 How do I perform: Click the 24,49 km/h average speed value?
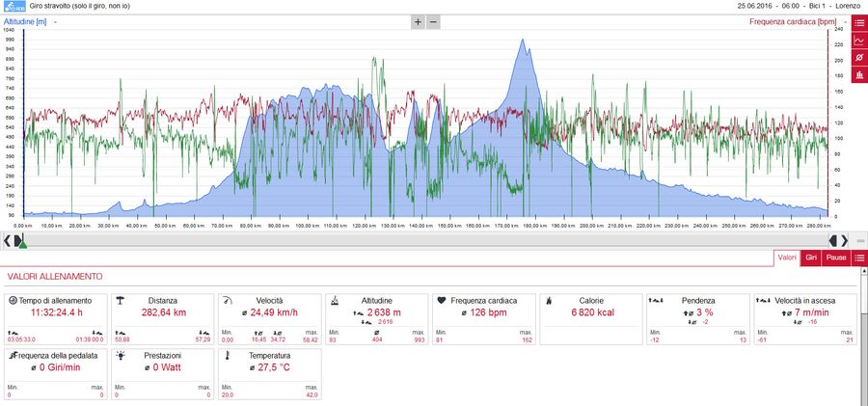(274, 311)
